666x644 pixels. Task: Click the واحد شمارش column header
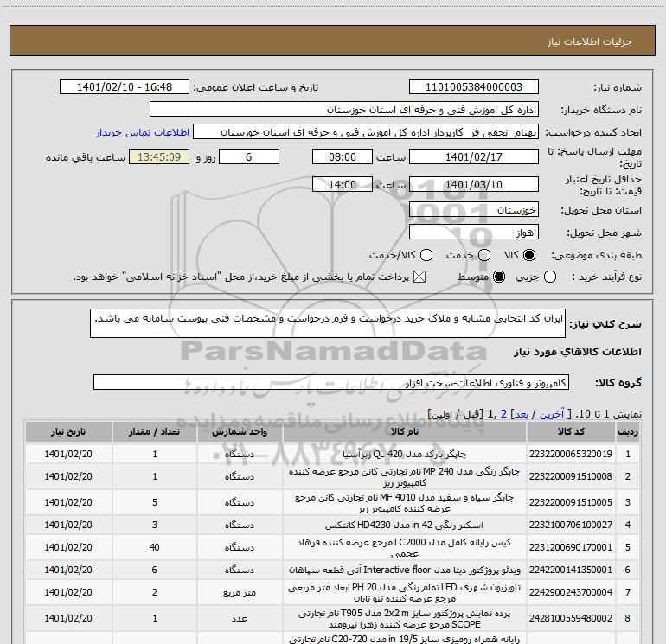click(240, 431)
